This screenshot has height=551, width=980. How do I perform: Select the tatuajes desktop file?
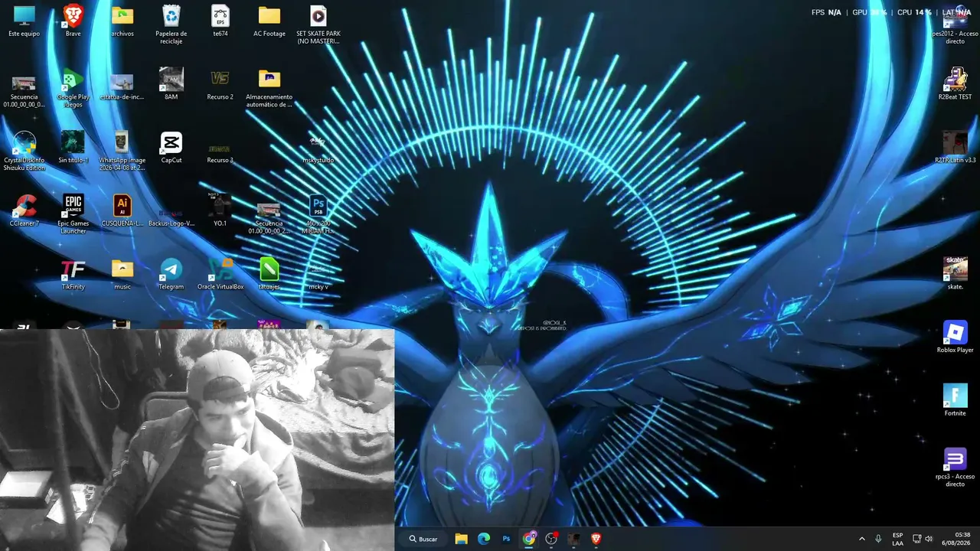point(269,274)
